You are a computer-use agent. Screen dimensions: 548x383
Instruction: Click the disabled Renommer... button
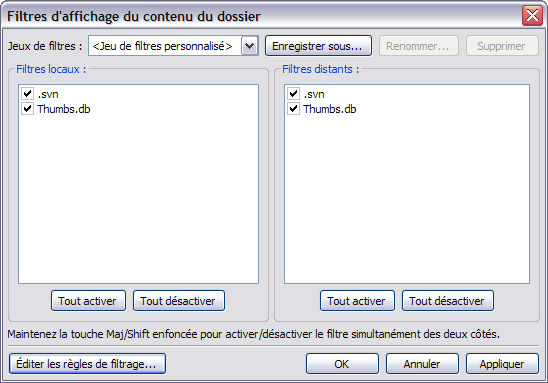(x=419, y=46)
